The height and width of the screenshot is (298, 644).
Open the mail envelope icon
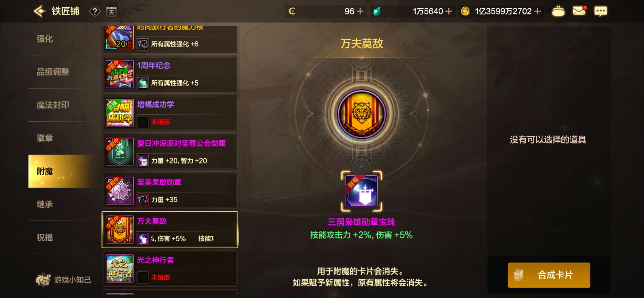click(x=579, y=11)
